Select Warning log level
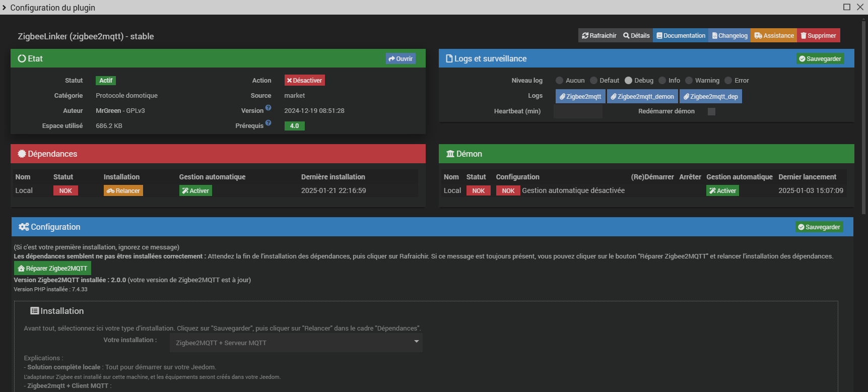The width and height of the screenshot is (868, 392). [x=689, y=80]
